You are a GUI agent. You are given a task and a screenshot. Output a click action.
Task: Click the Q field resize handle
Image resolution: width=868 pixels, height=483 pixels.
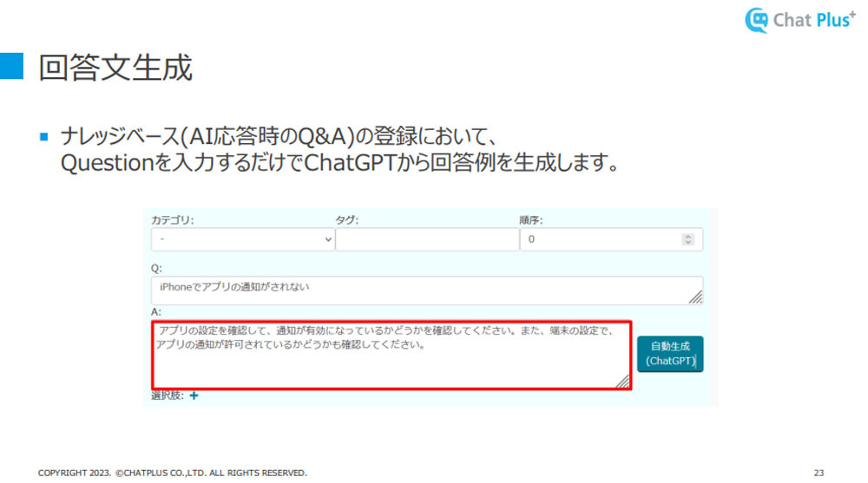(696, 297)
